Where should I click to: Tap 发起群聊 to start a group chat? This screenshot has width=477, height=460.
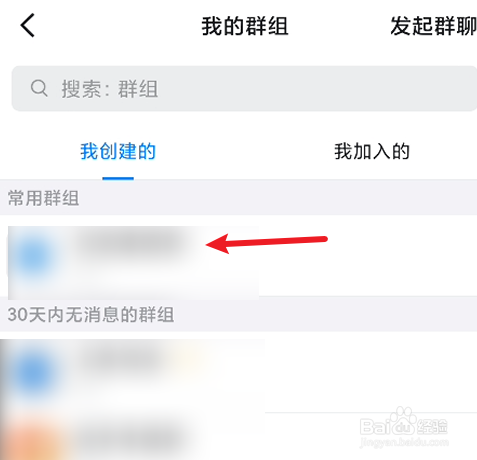(433, 26)
